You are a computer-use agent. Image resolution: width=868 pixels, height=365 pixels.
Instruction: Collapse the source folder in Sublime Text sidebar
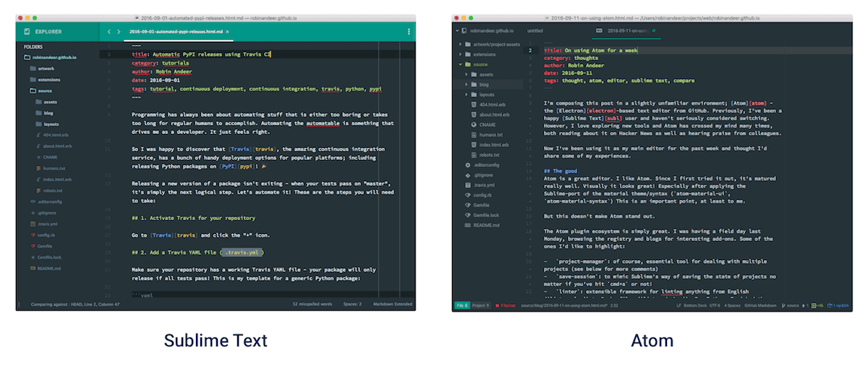point(41,91)
